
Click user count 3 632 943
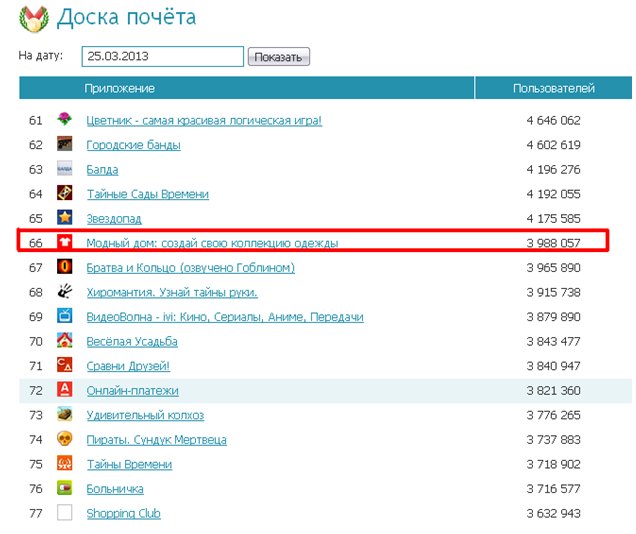tap(553, 513)
